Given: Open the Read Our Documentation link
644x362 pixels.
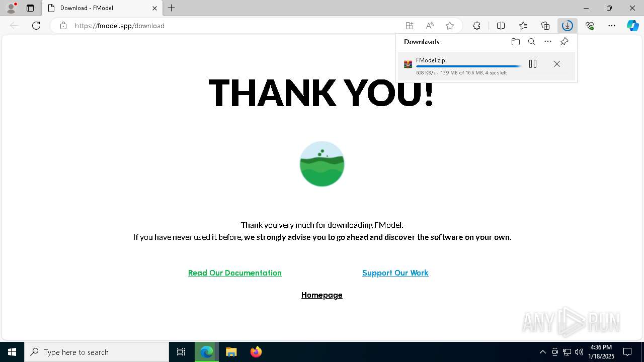Looking at the screenshot, I should point(235,273).
